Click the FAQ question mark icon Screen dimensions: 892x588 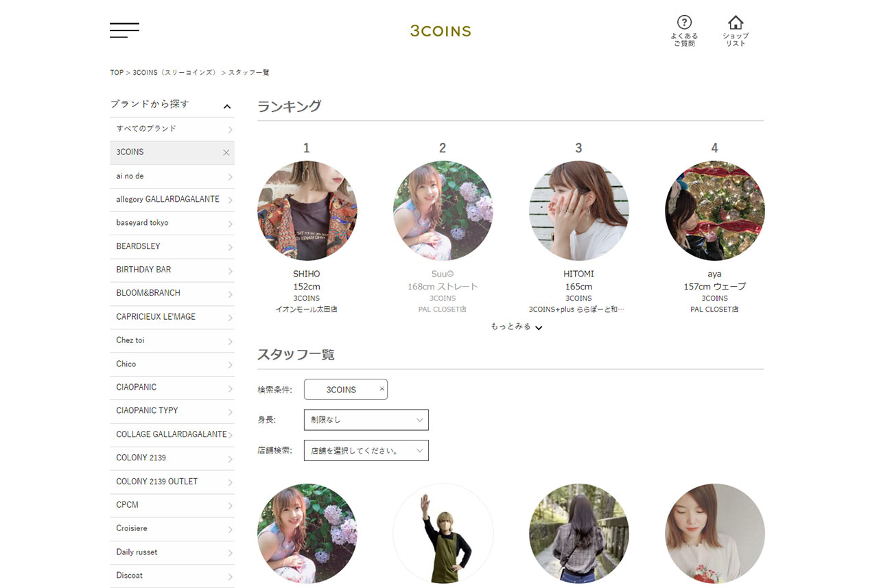684,23
